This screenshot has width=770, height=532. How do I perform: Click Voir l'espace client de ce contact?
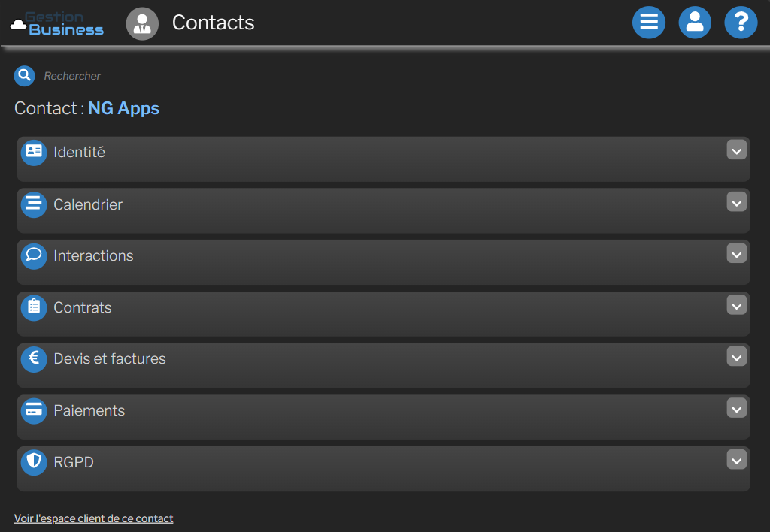coord(93,518)
